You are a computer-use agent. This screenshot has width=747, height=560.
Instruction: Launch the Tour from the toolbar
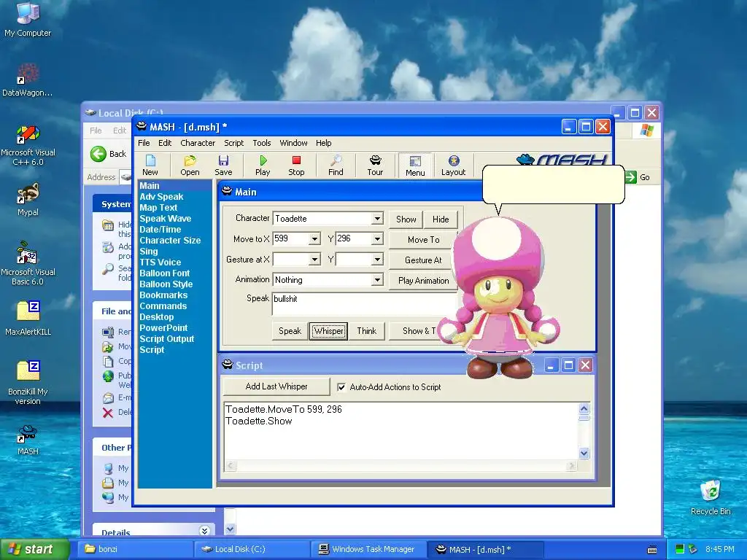point(375,165)
